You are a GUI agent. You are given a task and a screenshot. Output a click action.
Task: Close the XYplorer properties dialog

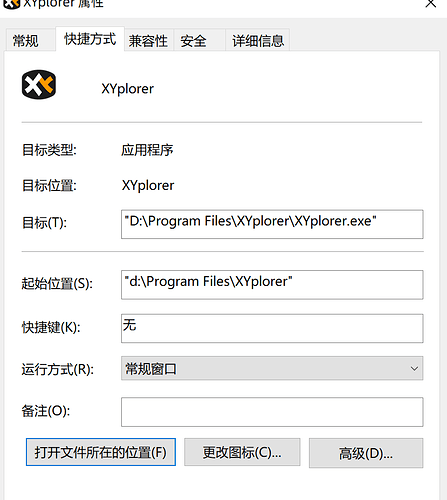point(431,4)
